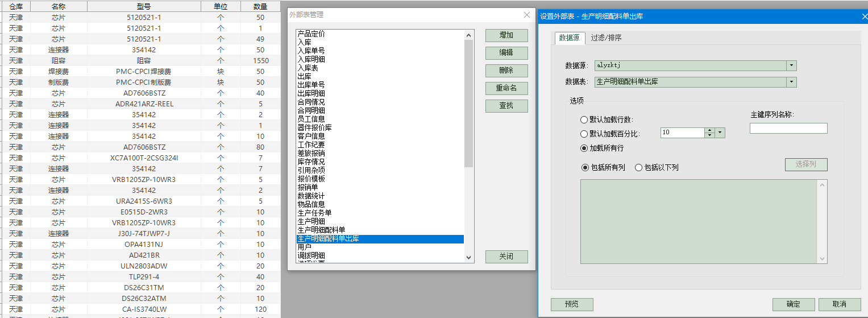Click the external table list scrollbar thumb
Screen dimensions: 868x318
pos(469,104)
